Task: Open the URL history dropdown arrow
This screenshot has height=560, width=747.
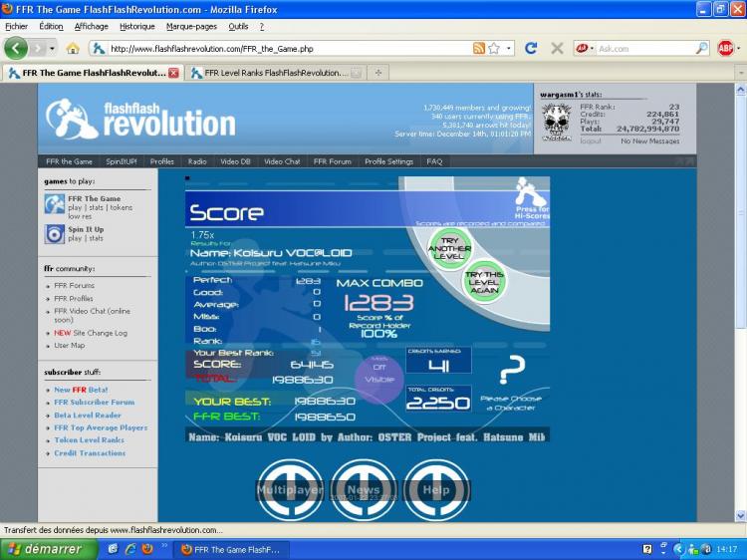Action: click(x=509, y=48)
